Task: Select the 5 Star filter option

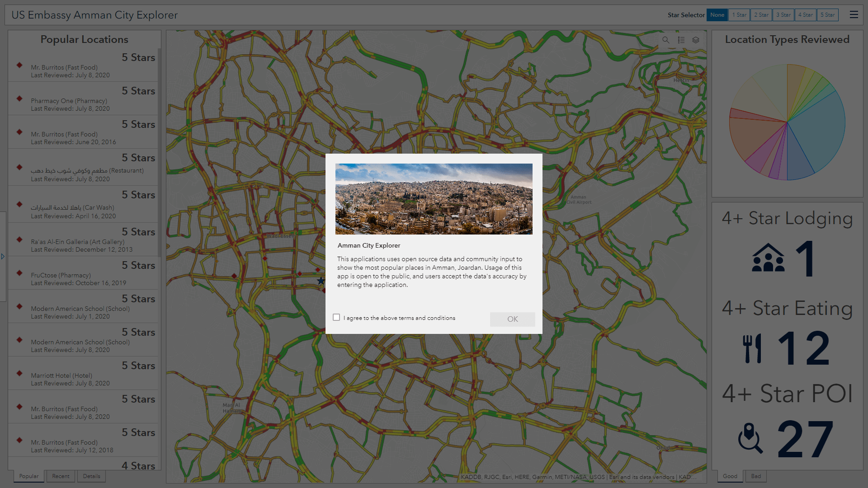Action: [827, 15]
